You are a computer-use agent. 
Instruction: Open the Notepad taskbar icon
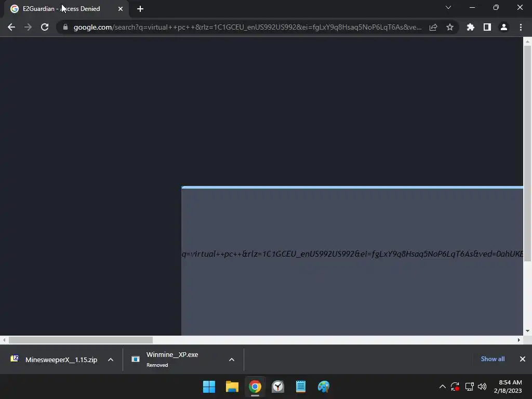tap(301, 387)
